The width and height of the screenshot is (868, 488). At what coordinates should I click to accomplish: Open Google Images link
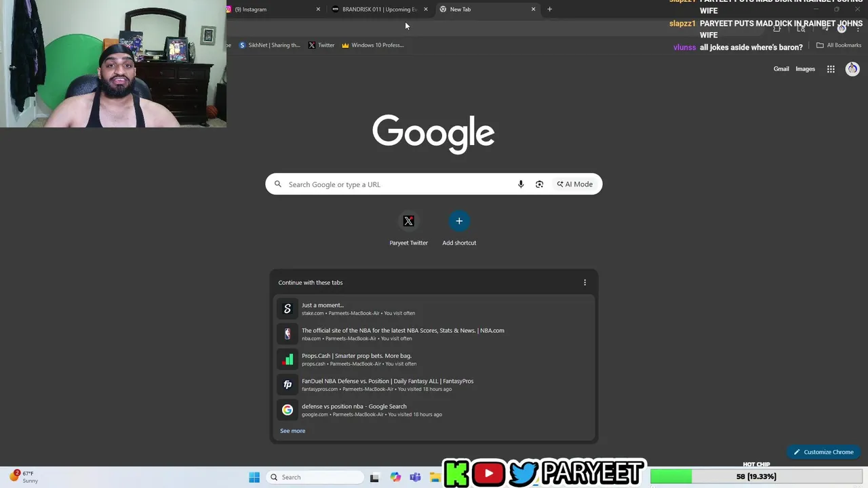pos(805,69)
